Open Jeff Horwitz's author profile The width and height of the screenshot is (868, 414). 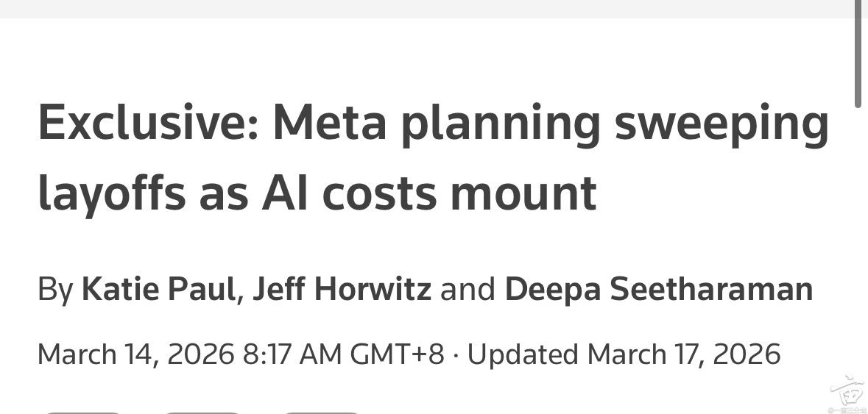(x=342, y=289)
